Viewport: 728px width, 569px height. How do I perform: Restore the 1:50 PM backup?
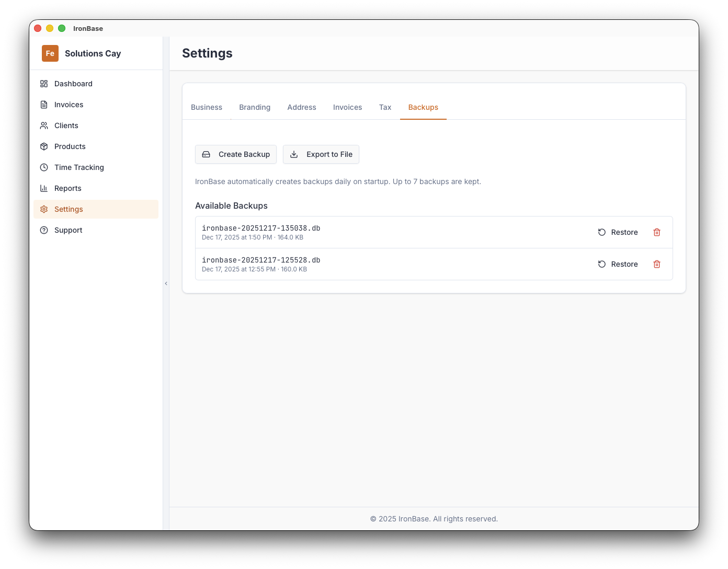pos(618,232)
